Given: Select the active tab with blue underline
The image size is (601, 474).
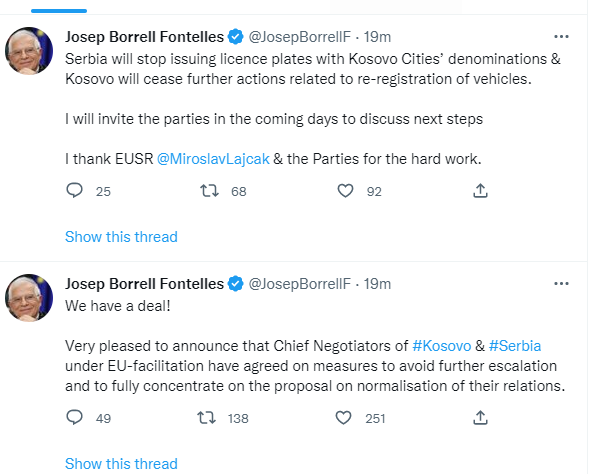Looking at the screenshot, I should tap(59, 8).
